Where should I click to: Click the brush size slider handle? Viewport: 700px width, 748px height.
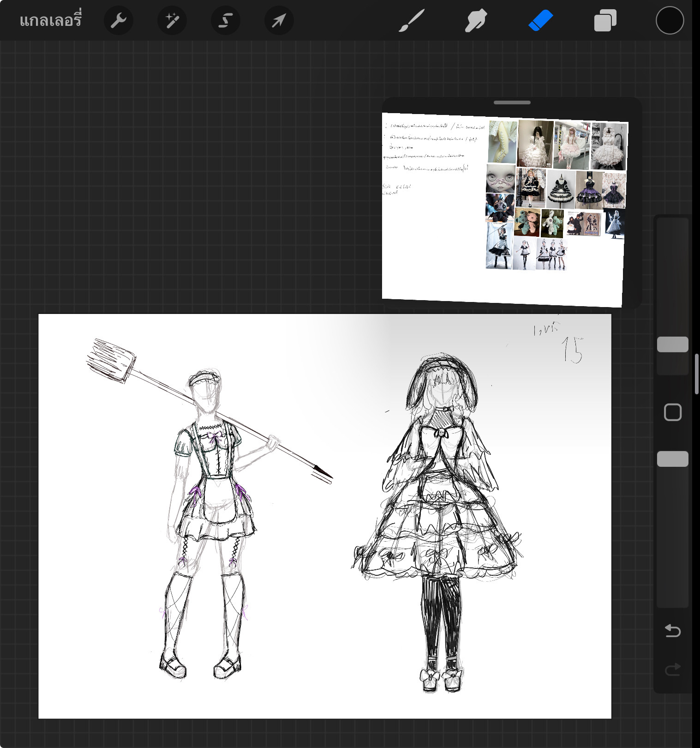pos(672,344)
